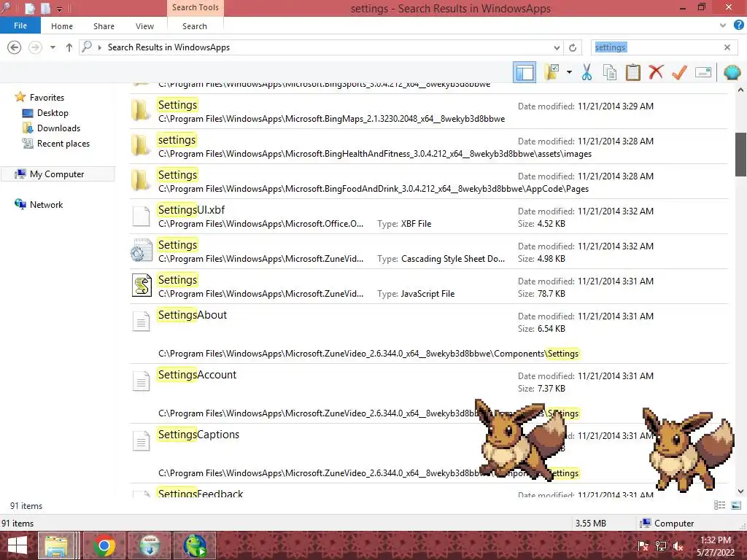
Task: Select Network in the navigation pane
Action: [x=46, y=204]
